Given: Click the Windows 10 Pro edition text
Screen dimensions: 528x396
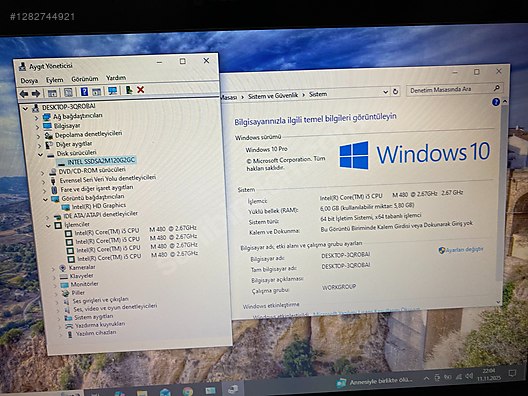Looking at the screenshot, I should click(266, 149).
